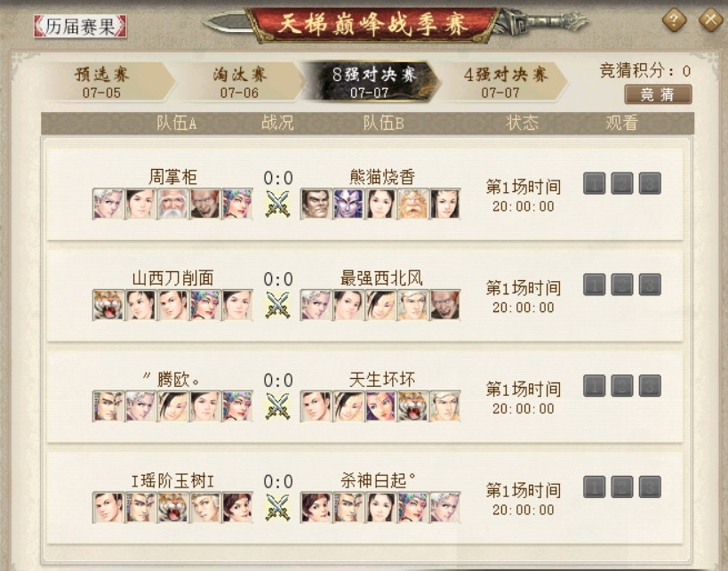Switch to the 预选赛 07-05 tab
Screen dimensions: 728x571
(105, 82)
